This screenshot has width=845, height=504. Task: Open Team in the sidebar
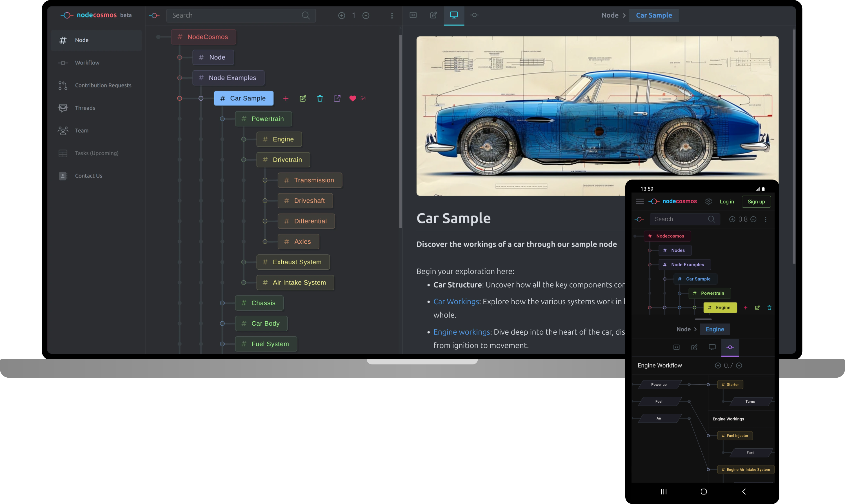tap(96, 130)
